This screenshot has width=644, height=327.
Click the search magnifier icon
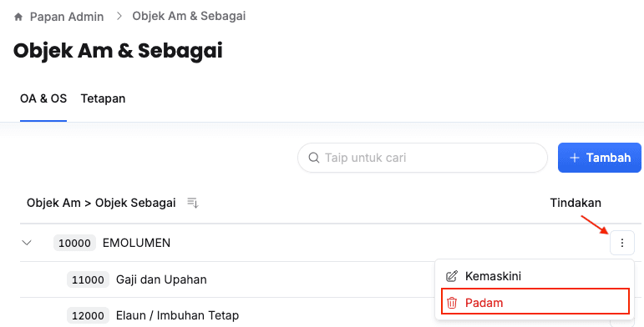point(314,158)
